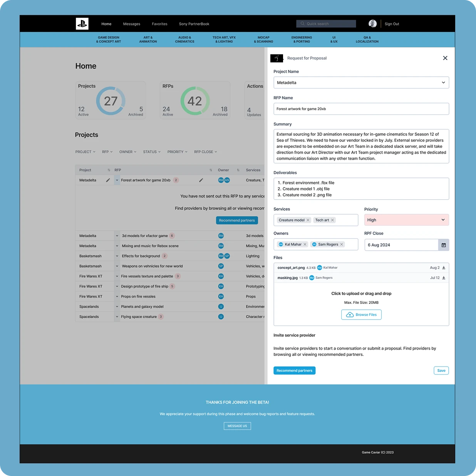Remove Sam Rogers from owners
476x476 pixels.
tap(342, 245)
